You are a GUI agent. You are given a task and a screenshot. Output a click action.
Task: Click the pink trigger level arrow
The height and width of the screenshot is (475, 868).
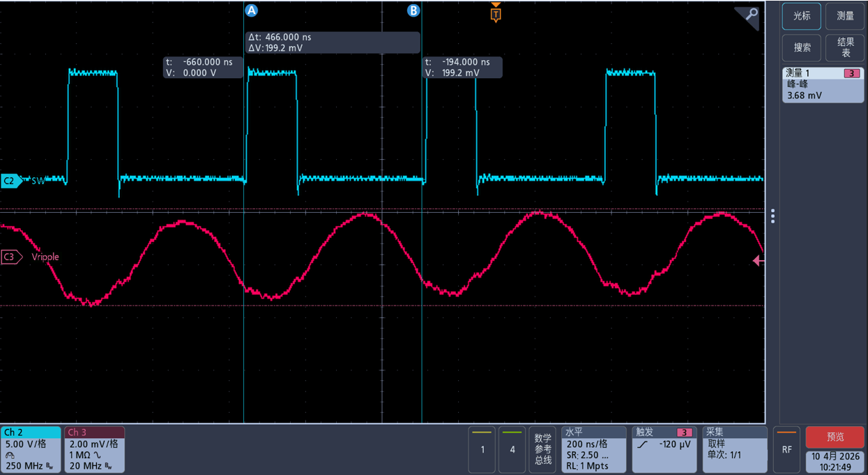[x=759, y=261]
